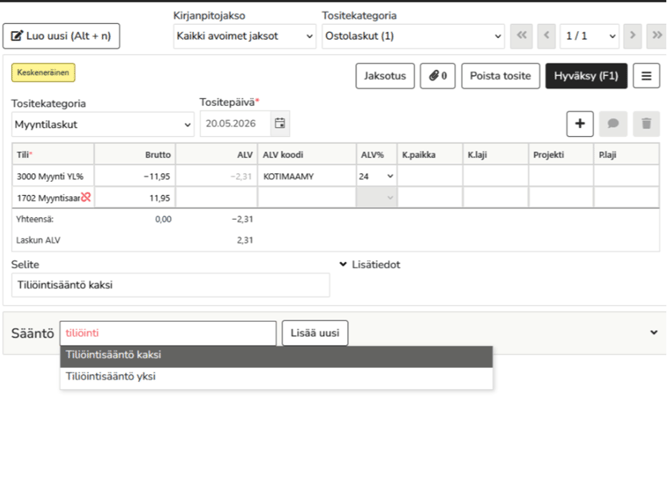This screenshot has height=492, width=670.
Task: Click the plus icon to add row
Action: tap(580, 123)
